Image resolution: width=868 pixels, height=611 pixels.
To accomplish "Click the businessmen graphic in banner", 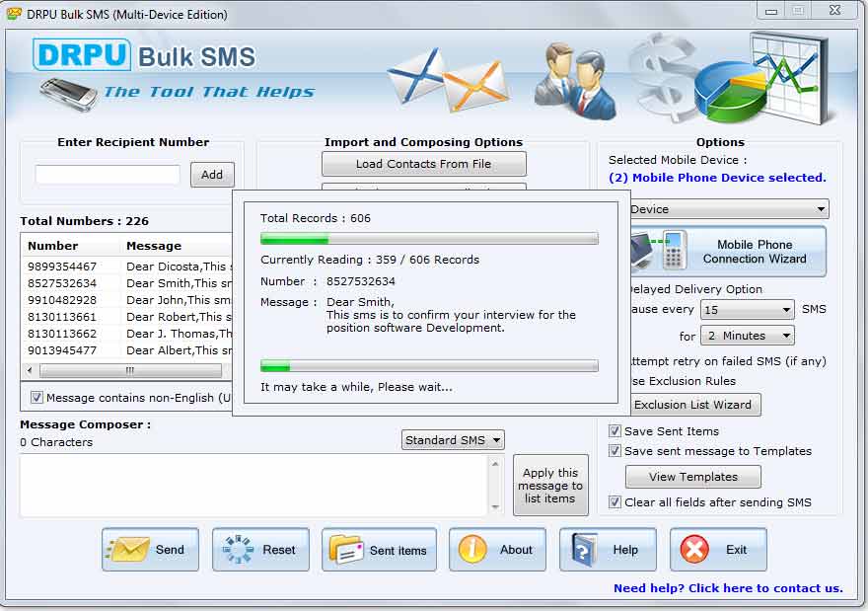I will pyautogui.click(x=575, y=81).
